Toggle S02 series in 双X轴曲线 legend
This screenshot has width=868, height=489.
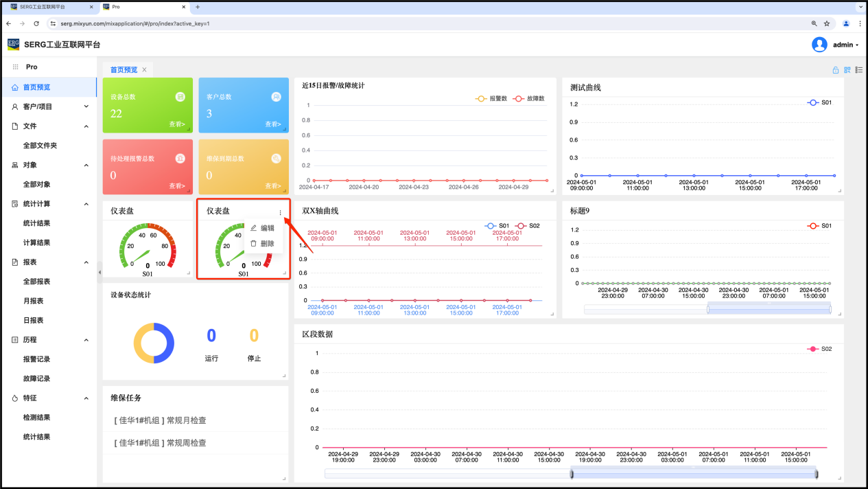[527, 226]
